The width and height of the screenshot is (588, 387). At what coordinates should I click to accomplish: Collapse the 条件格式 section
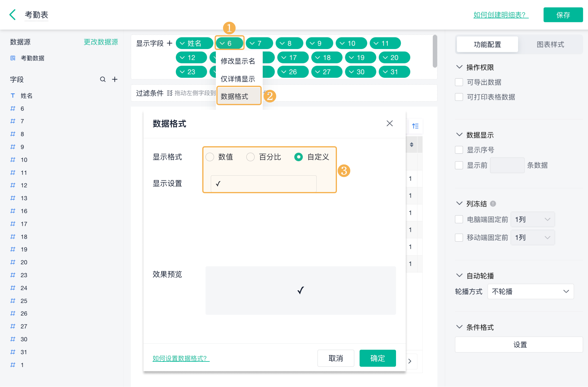[x=459, y=327]
